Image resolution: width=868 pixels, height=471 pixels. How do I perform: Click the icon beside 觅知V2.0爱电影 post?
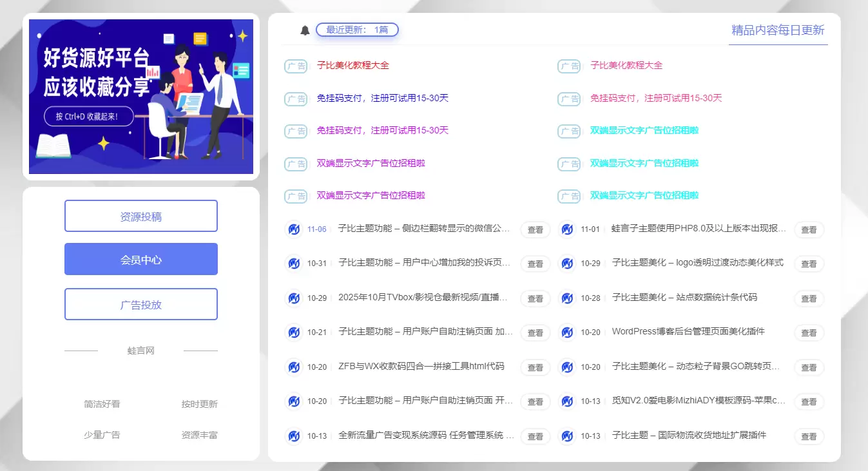(x=566, y=401)
